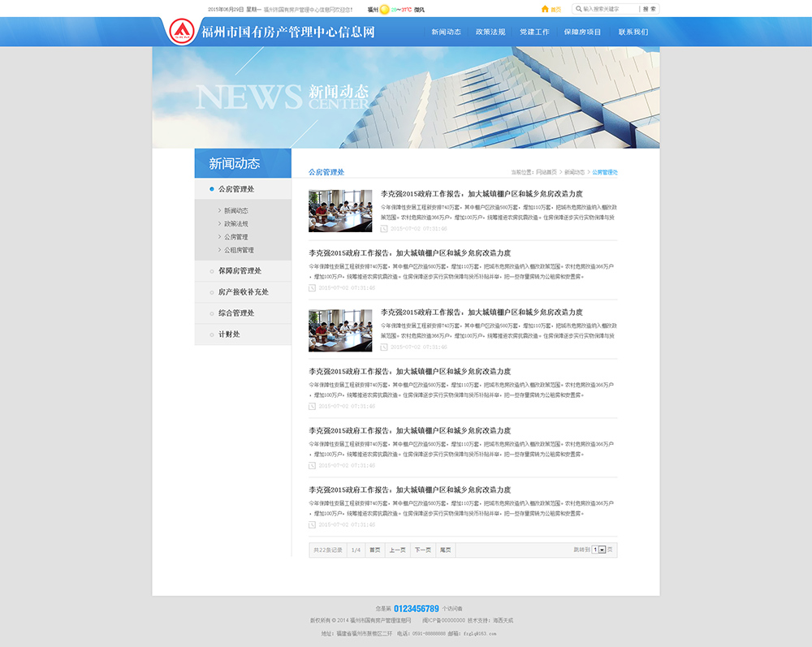812x647 pixels.
Task: Click the magnifier icon in search box
Action: 578,9
